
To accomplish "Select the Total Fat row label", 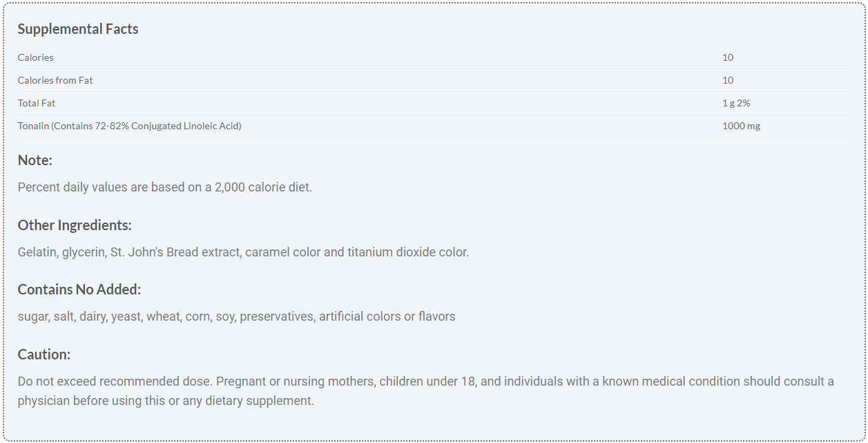I will (37, 103).
